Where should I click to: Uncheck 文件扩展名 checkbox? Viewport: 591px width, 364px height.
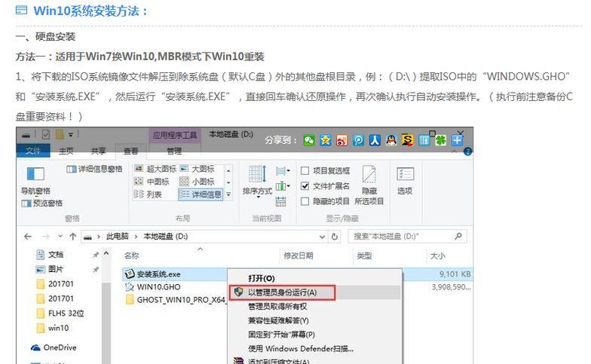coord(305,186)
